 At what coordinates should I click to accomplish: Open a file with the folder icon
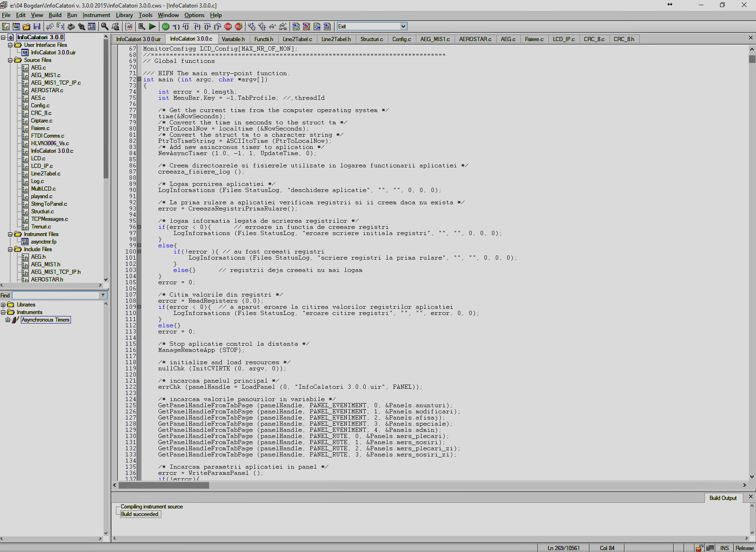26,26
